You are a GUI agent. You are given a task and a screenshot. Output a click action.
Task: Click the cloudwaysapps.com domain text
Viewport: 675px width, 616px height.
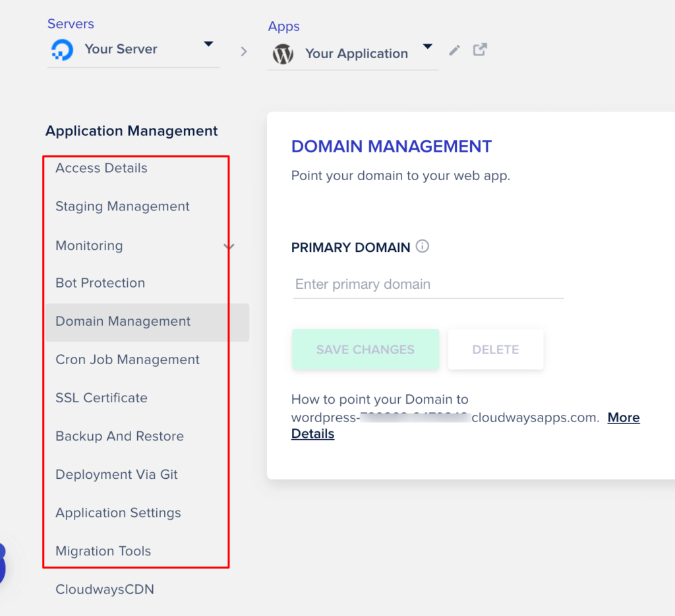tap(535, 417)
